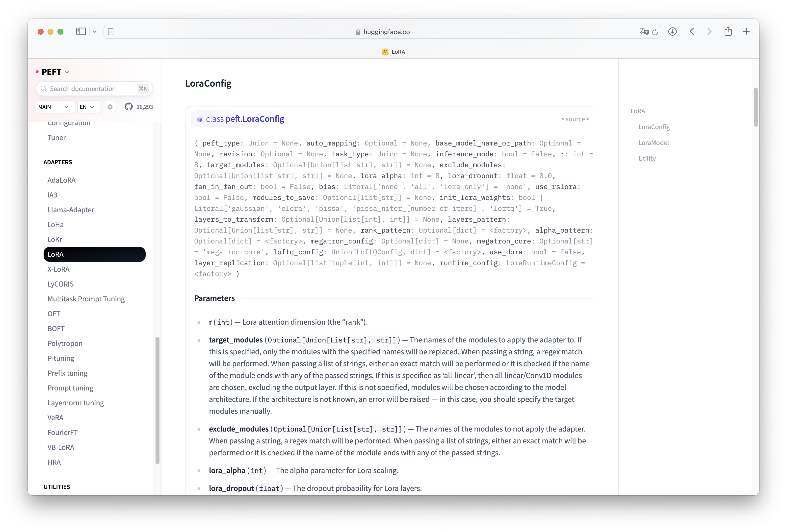This screenshot has height=532, width=787.
Task: Jump to LoraConfig in page outline
Action: (654, 127)
